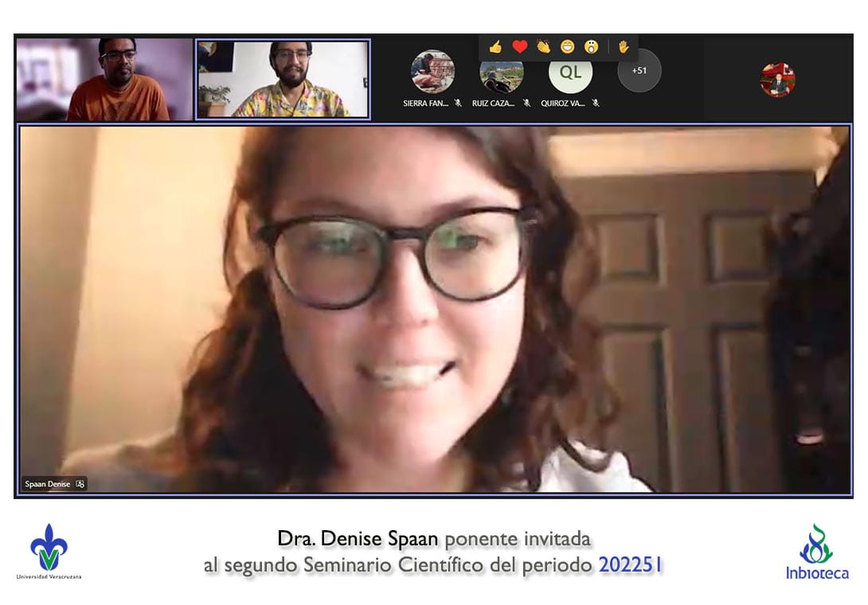868x605 pixels.
Task: Click the avatar of man in suit
Action: tap(777, 80)
